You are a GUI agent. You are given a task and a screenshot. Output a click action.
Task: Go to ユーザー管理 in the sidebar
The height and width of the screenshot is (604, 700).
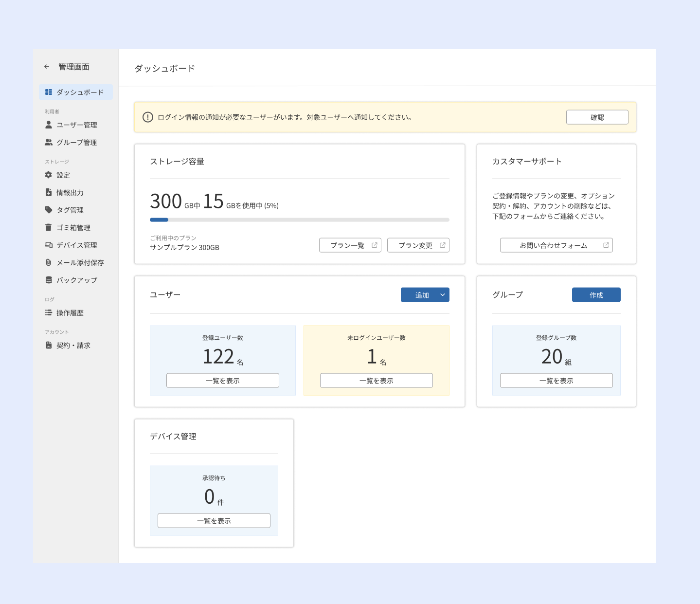click(76, 125)
